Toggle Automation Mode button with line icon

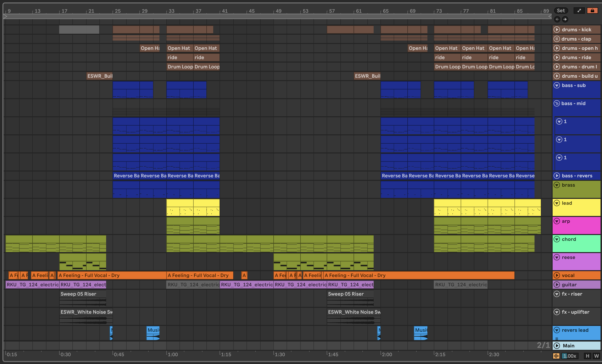point(579,11)
